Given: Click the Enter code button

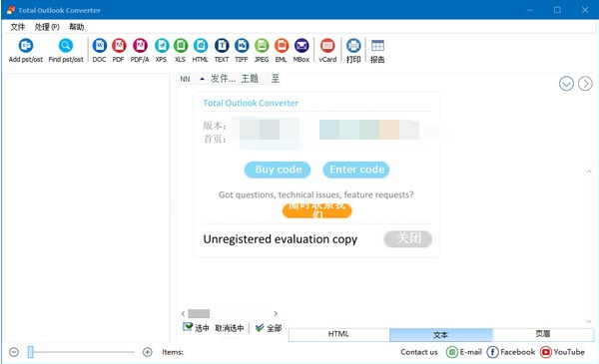Looking at the screenshot, I should click(356, 170).
